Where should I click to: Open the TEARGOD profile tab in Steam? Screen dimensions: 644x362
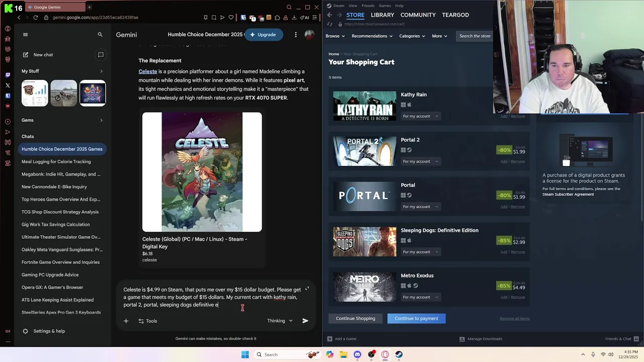[455, 15]
